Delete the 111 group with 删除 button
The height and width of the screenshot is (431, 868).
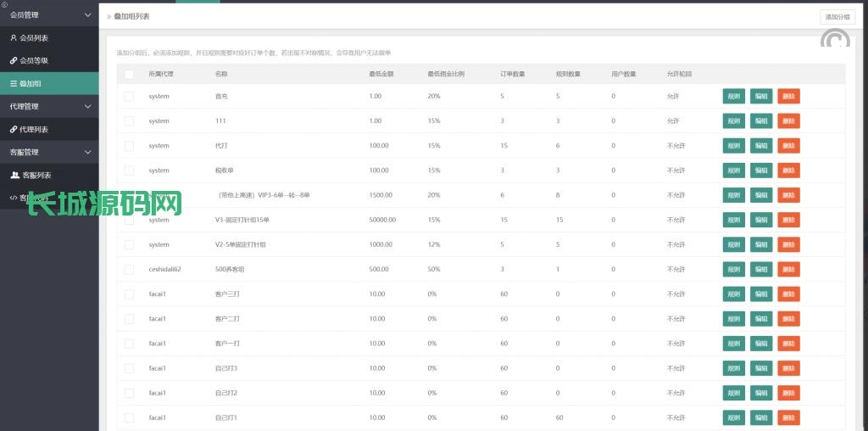click(x=788, y=121)
